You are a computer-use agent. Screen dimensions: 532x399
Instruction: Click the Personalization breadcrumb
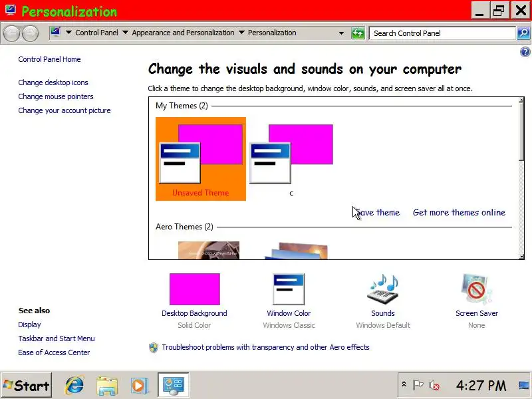pos(272,33)
